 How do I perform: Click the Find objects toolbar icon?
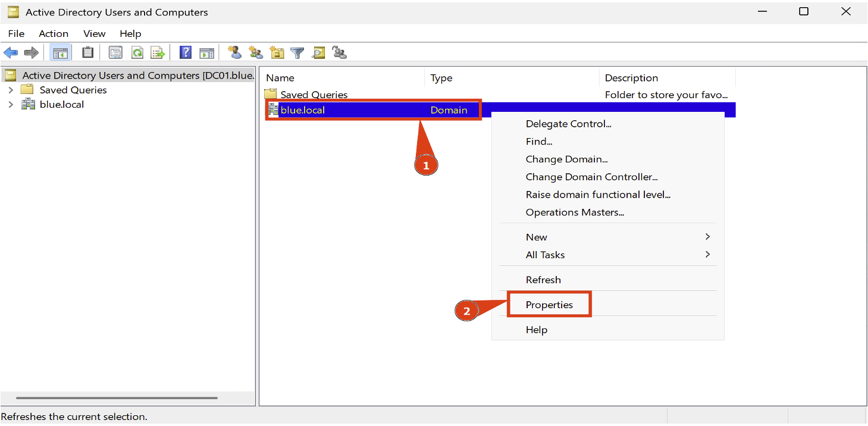319,52
